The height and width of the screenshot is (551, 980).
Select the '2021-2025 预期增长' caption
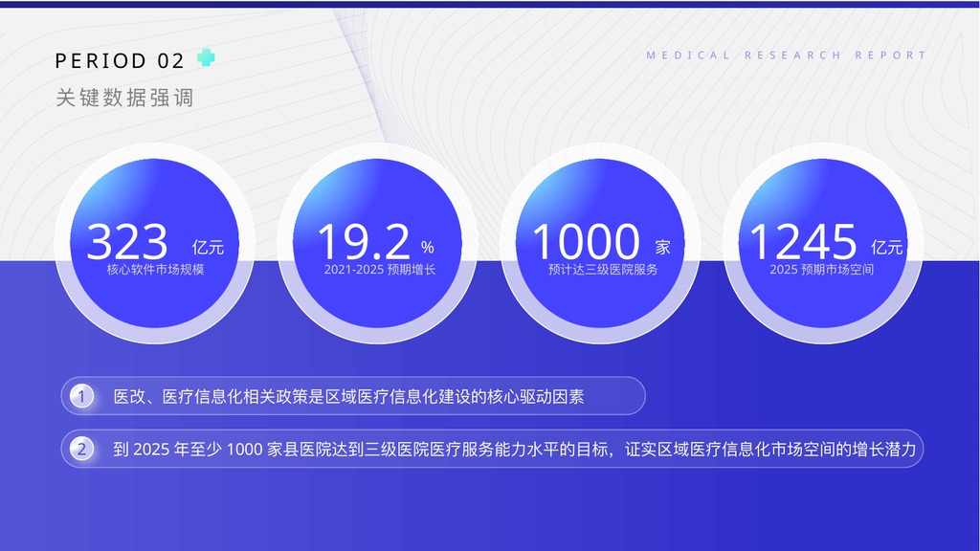[x=379, y=269]
